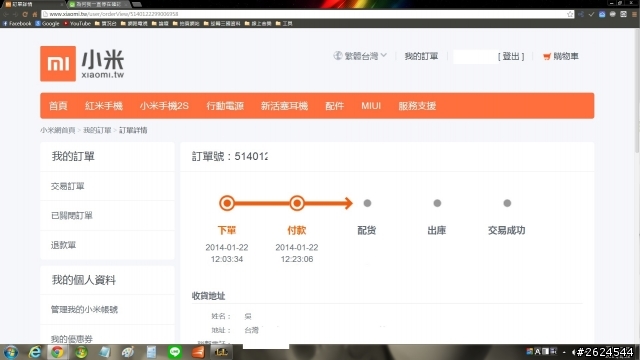
Task: Switch to the second browser tab
Action: pyautogui.click(x=99, y=4)
